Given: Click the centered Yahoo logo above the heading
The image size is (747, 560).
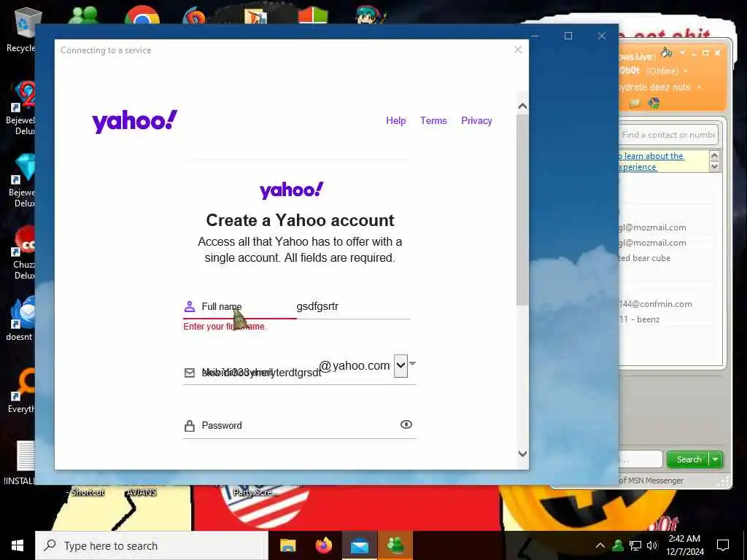Looking at the screenshot, I should pos(292,190).
